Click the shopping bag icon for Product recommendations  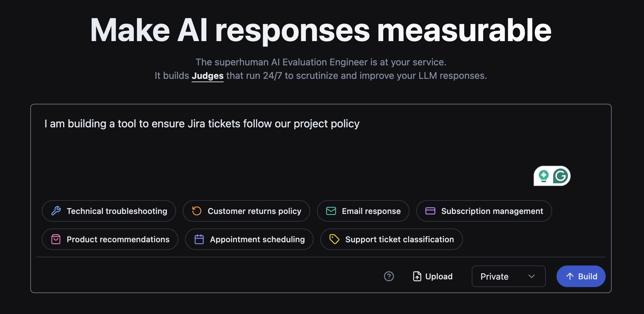[x=56, y=239]
